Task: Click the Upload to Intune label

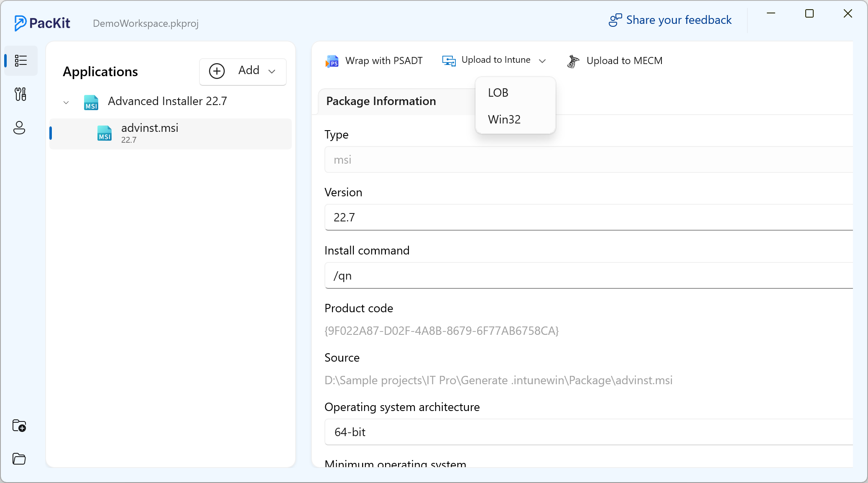Action: 496,60
